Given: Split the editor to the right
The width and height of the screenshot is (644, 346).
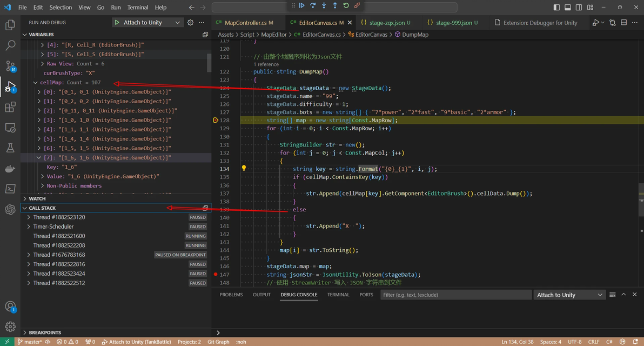Looking at the screenshot, I should pyautogui.click(x=624, y=23).
